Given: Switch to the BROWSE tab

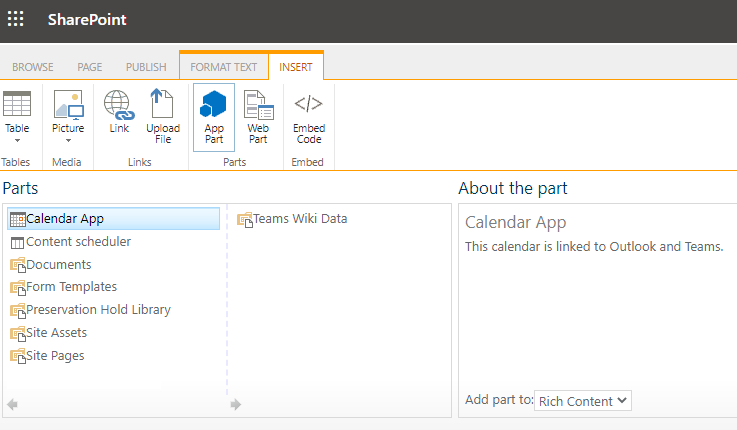Looking at the screenshot, I should point(32,67).
